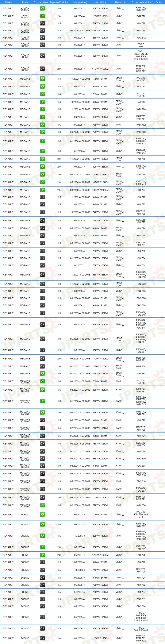Select the '165kW / 224KM' power cell
This screenshot has height=644, width=165.
[100, 182]
